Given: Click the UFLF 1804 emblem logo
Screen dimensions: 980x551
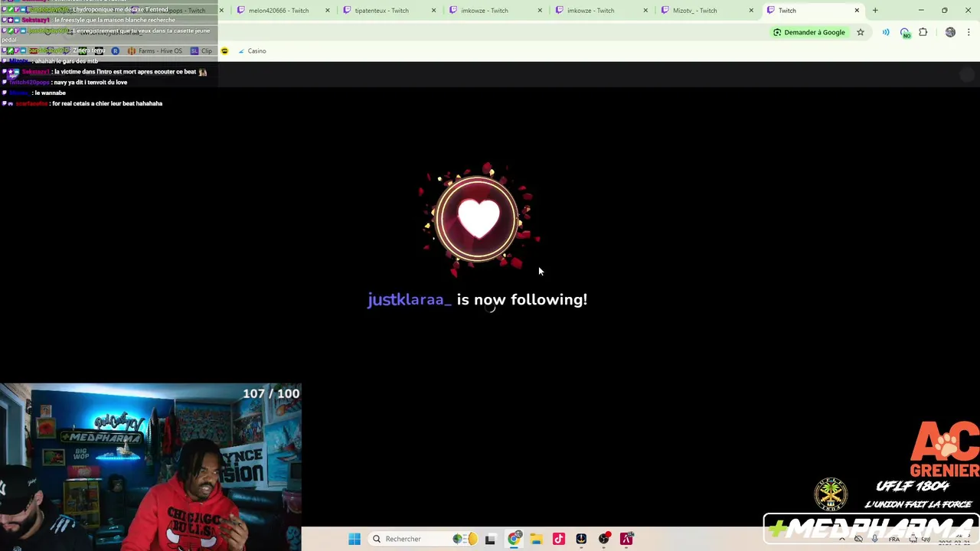Looking at the screenshot, I should coord(831,494).
